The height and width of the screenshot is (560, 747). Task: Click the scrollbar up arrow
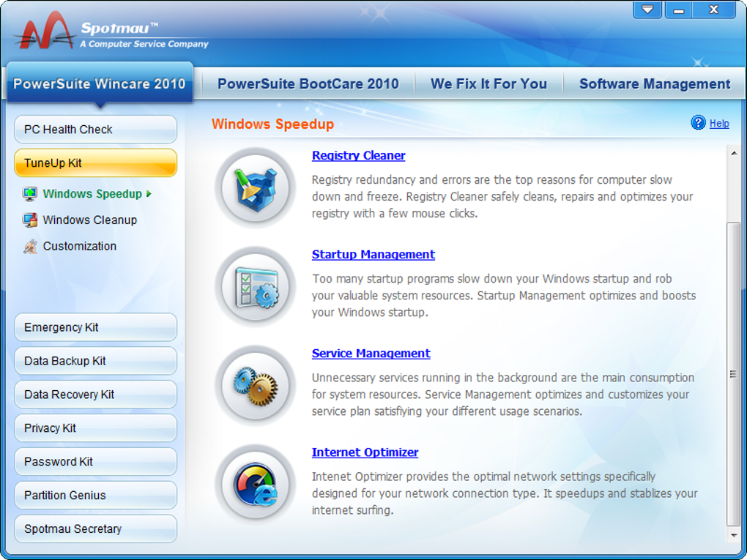tap(734, 153)
